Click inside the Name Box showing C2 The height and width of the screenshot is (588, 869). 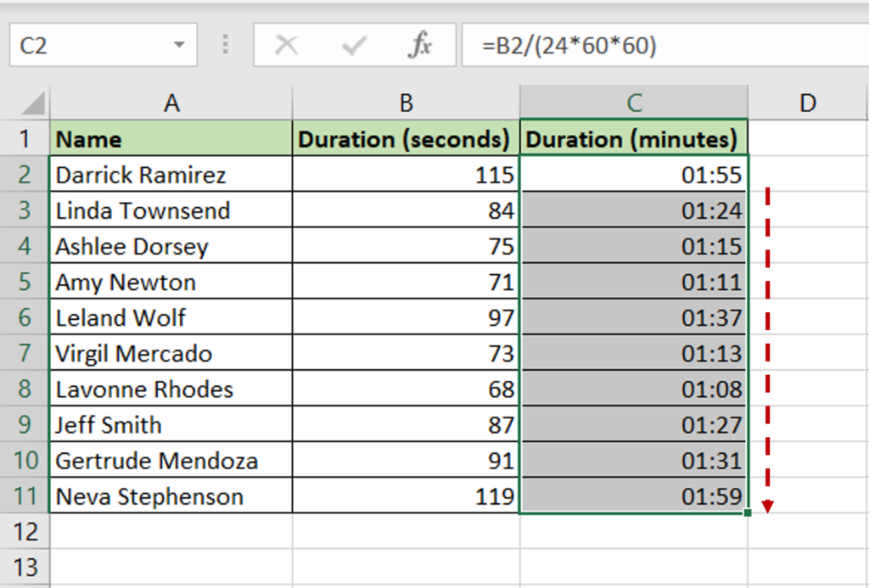85,45
